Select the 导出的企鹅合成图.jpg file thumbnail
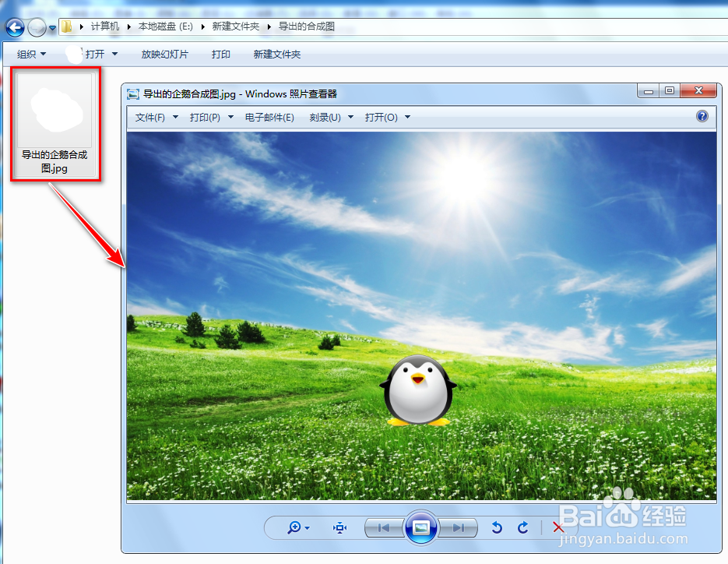Screen dimensions: 728x564 point(55,124)
